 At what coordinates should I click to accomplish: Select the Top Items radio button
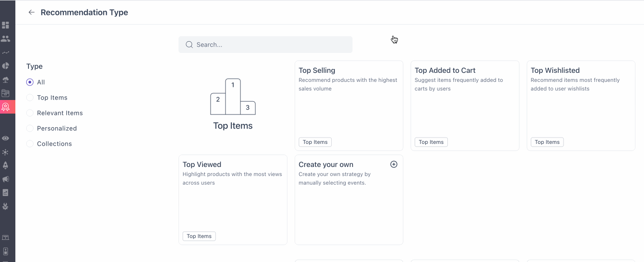tap(30, 98)
